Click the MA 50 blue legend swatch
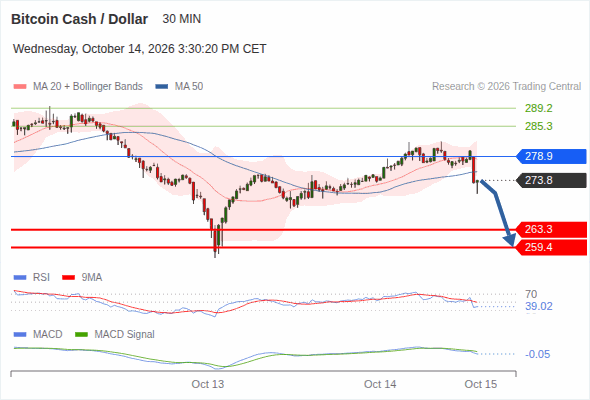The height and width of the screenshot is (400, 590). point(162,87)
